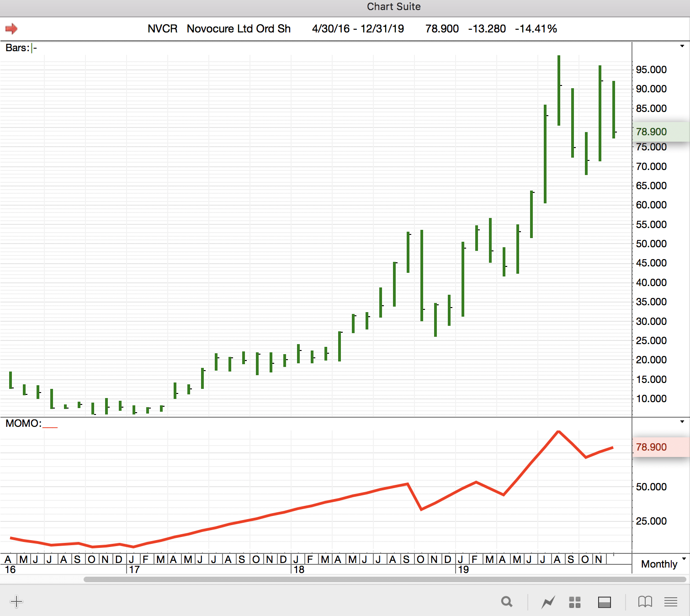Click the plus icon in the bottom bar
Viewport: 690px width, 616px height.
[x=16, y=601]
